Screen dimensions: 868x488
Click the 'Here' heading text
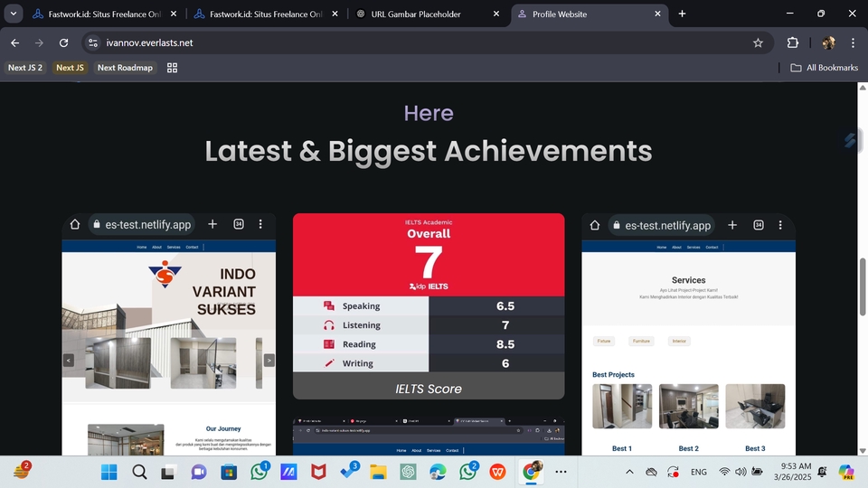[429, 113]
